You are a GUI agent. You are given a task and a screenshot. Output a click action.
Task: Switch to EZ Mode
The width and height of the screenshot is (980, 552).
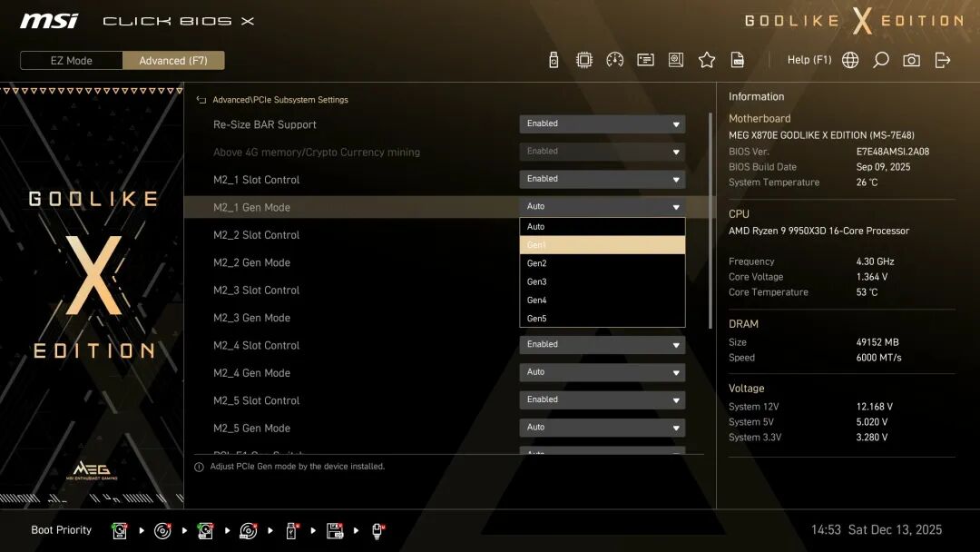(x=72, y=61)
